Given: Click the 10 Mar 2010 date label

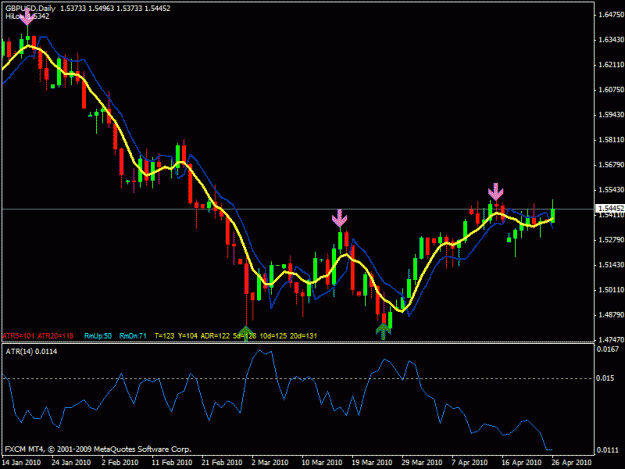Looking at the screenshot, I should tap(322, 463).
